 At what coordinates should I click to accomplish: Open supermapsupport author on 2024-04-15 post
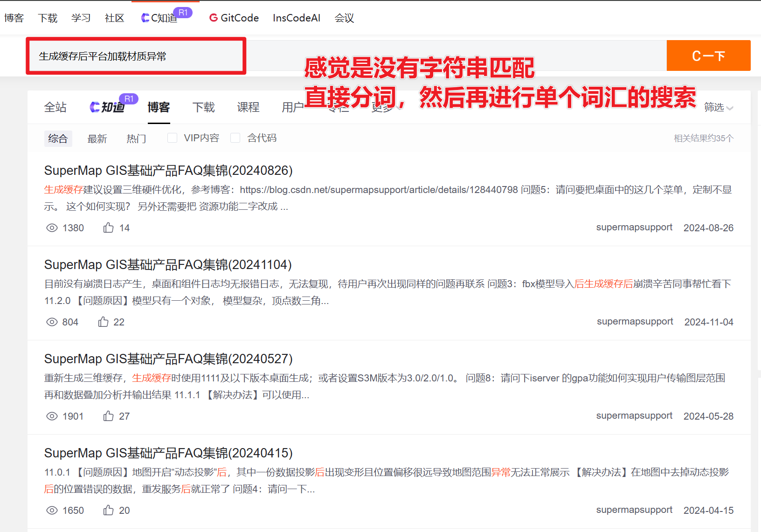(x=634, y=510)
